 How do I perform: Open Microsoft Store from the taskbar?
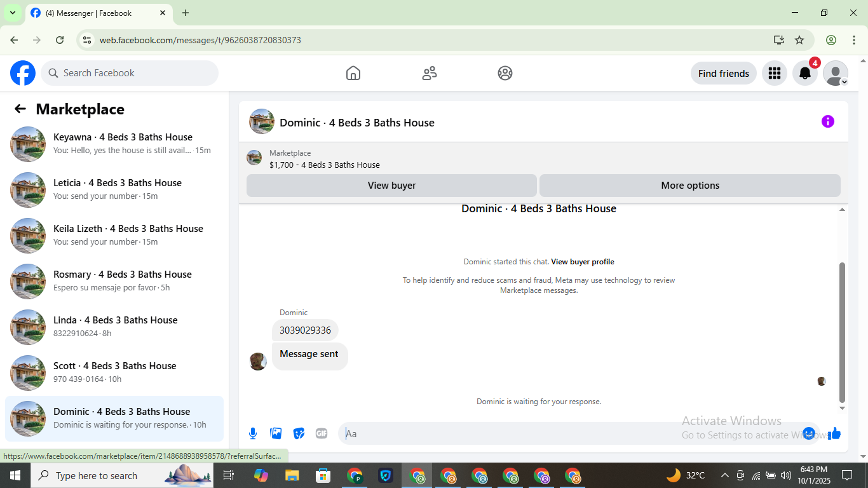[323, 475]
